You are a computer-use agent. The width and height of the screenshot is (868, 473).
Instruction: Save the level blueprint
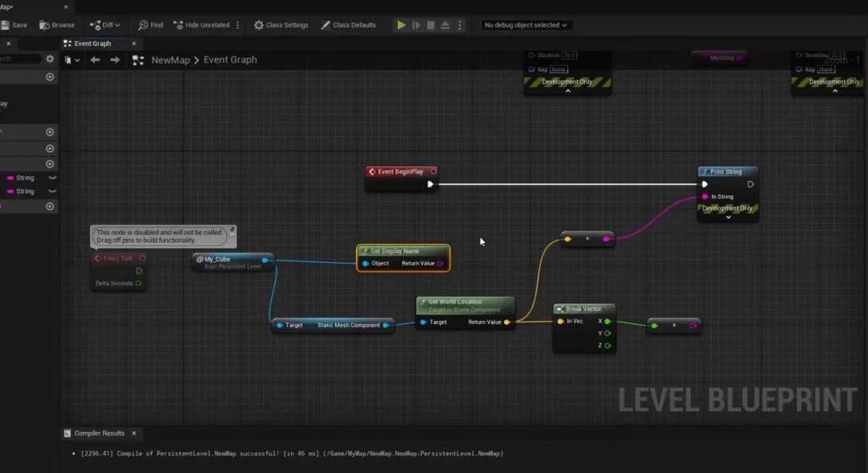coord(14,25)
